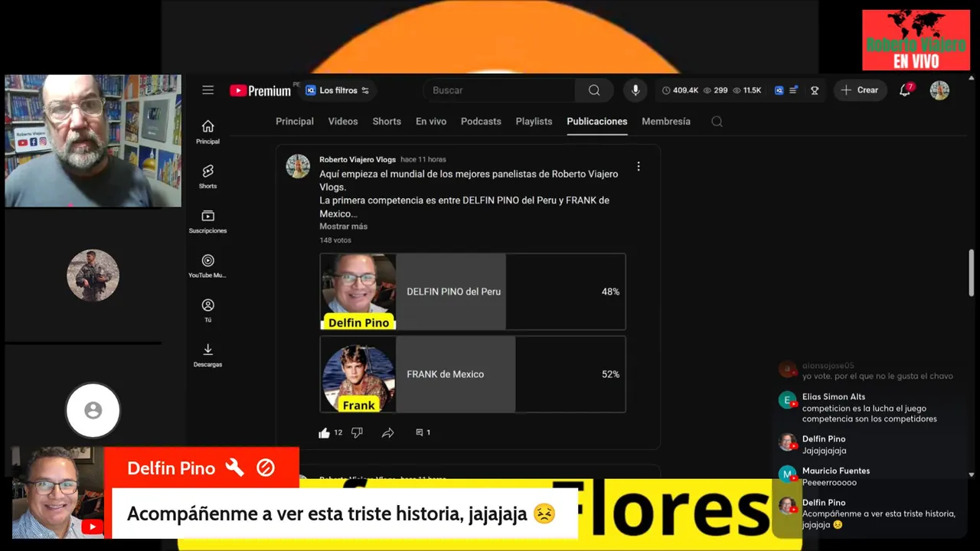Switch to the Podcasts tab

[481, 122]
